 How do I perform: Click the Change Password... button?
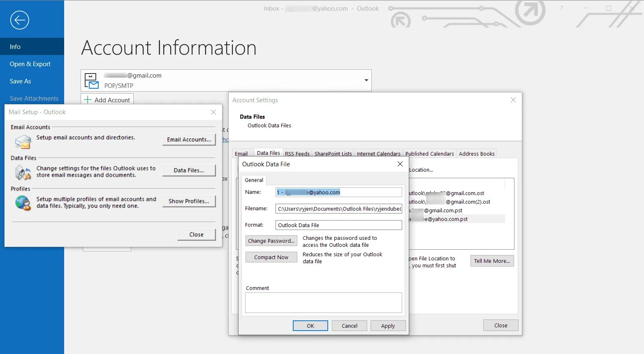click(271, 241)
